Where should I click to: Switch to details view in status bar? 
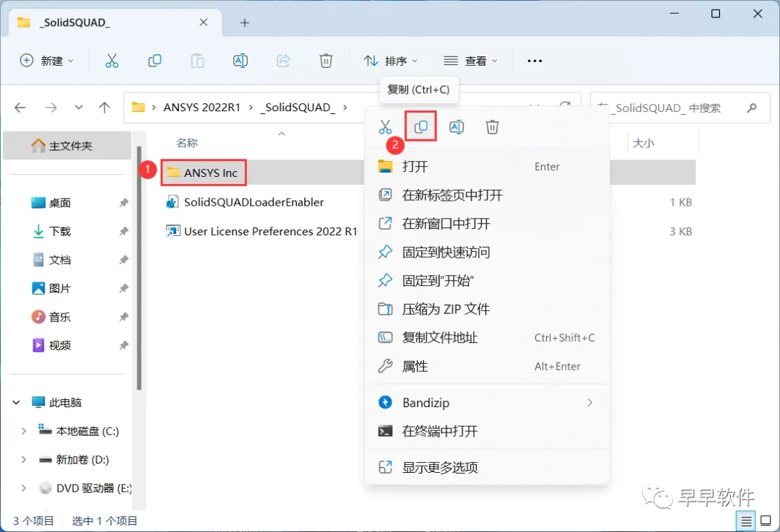[746, 521]
